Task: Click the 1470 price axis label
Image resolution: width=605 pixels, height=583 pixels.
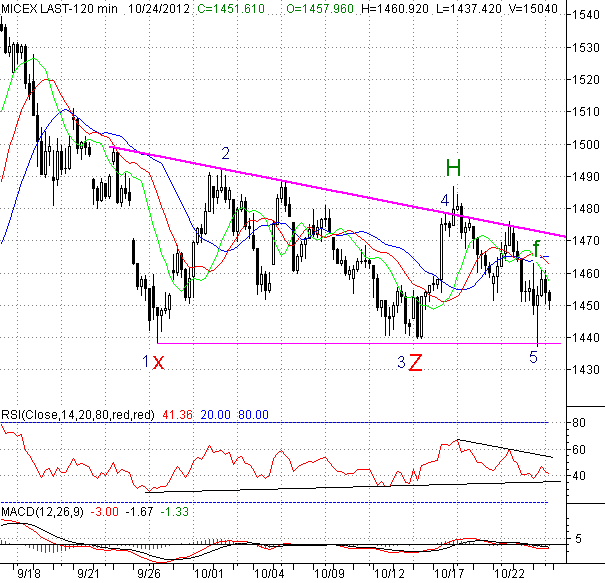Action: click(x=585, y=241)
